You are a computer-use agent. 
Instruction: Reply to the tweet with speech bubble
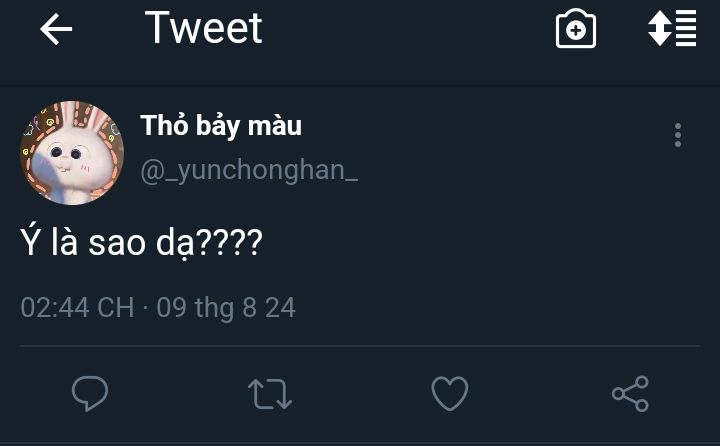(90, 393)
